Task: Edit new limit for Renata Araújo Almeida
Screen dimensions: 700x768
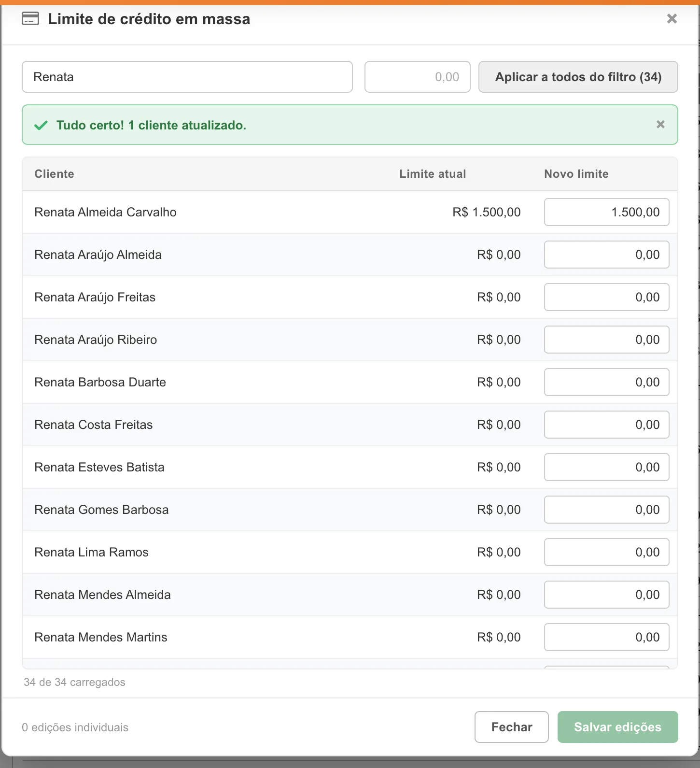Action: coord(607,255)
